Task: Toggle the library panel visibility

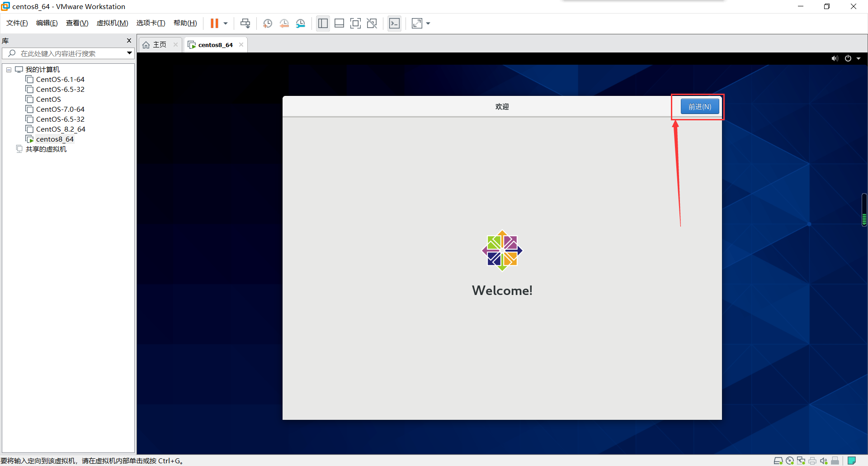Action: tap(323, 23)
